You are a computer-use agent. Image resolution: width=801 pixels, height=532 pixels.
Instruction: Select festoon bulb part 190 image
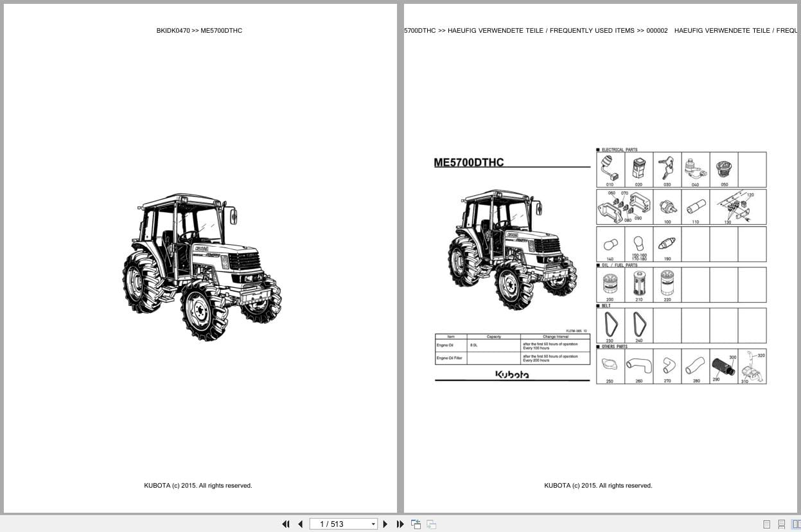667,244
